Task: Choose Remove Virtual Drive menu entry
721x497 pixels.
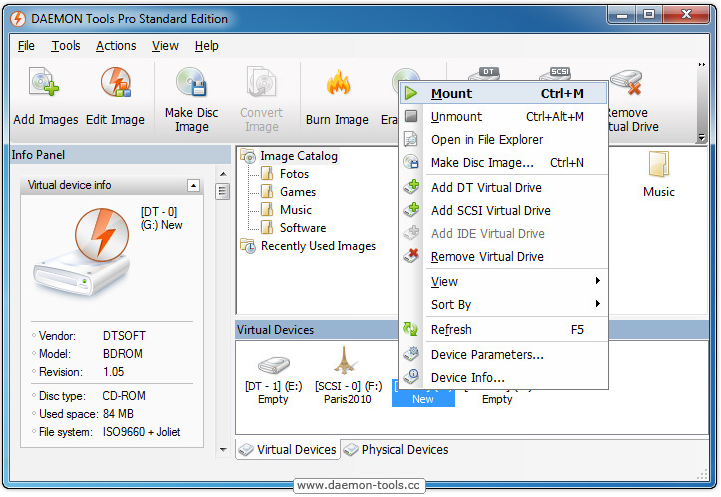Action: point(504,256)
